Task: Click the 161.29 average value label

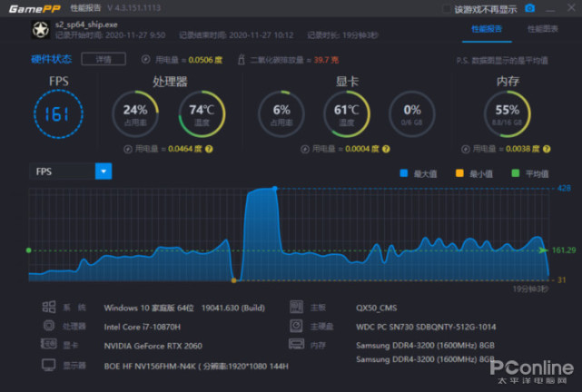Action: point(564,250)
